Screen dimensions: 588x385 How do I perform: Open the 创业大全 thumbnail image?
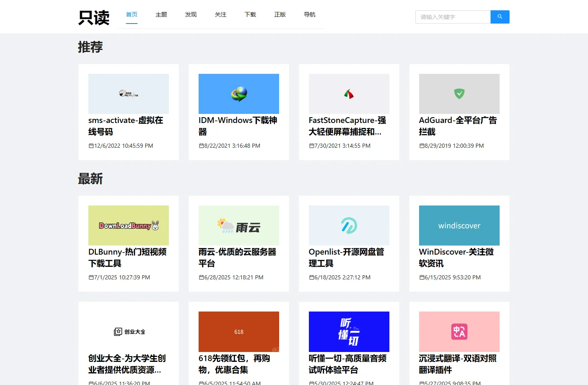coord(128,332)
